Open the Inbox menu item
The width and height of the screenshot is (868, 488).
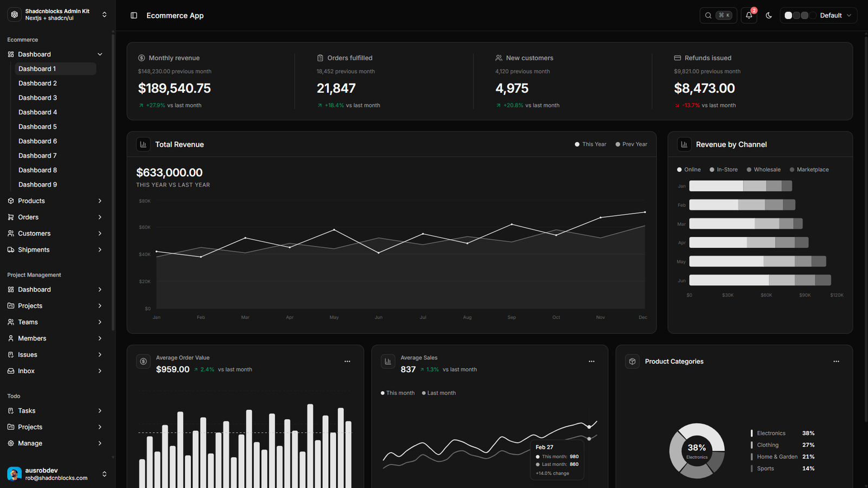tap(55, 371)
